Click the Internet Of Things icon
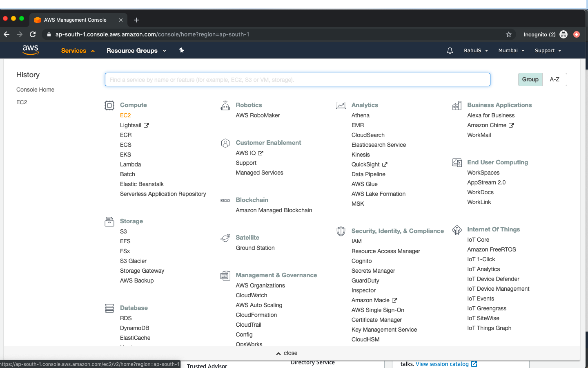 [x=457, y=229]
